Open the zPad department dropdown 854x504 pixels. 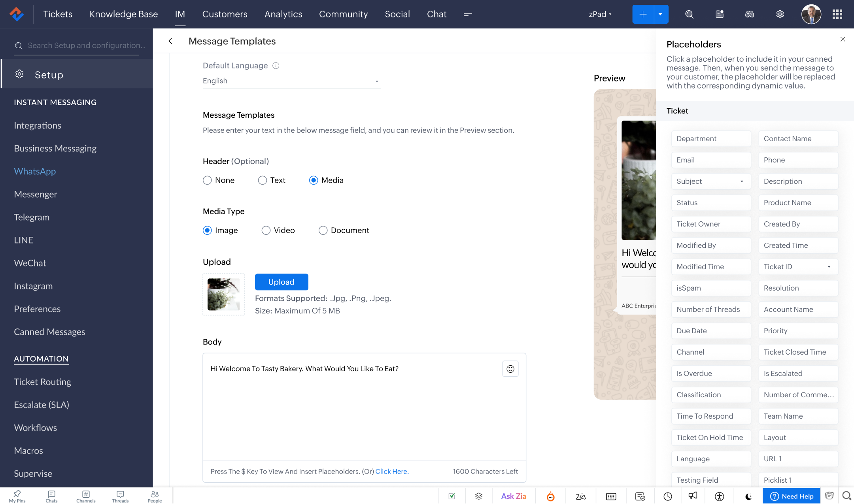(x=600, y=14)
